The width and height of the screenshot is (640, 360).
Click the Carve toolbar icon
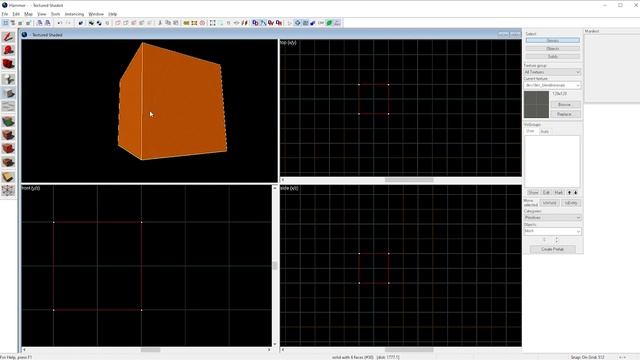click(80, 23)
